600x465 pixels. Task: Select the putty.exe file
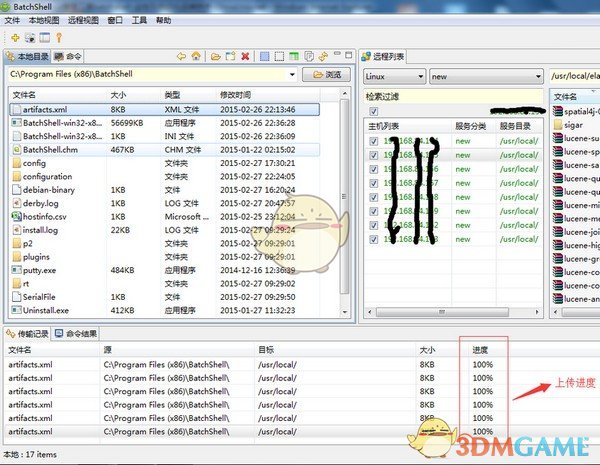(164, 270)
